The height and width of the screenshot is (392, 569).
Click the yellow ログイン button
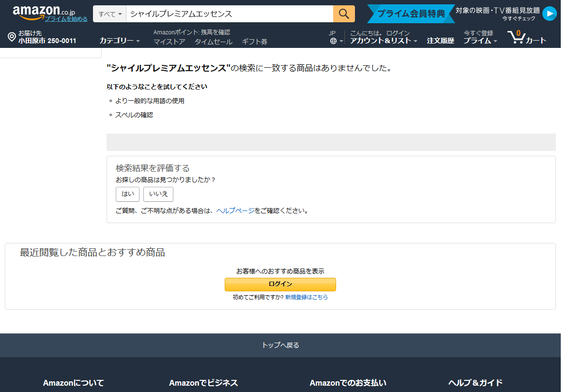click(280, 284)
